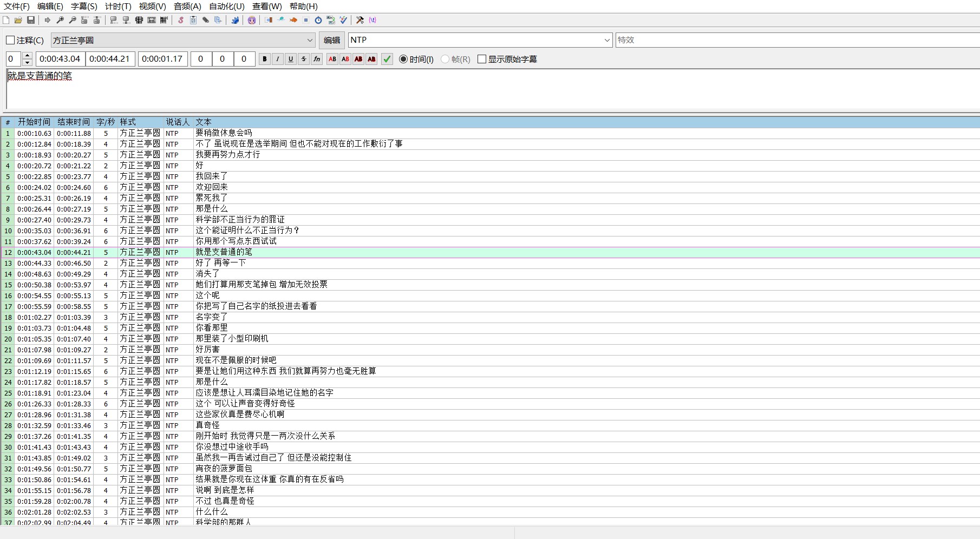The image size is (980, 539).
Task: Increase the layer number stepper
Action: point(28,56)
